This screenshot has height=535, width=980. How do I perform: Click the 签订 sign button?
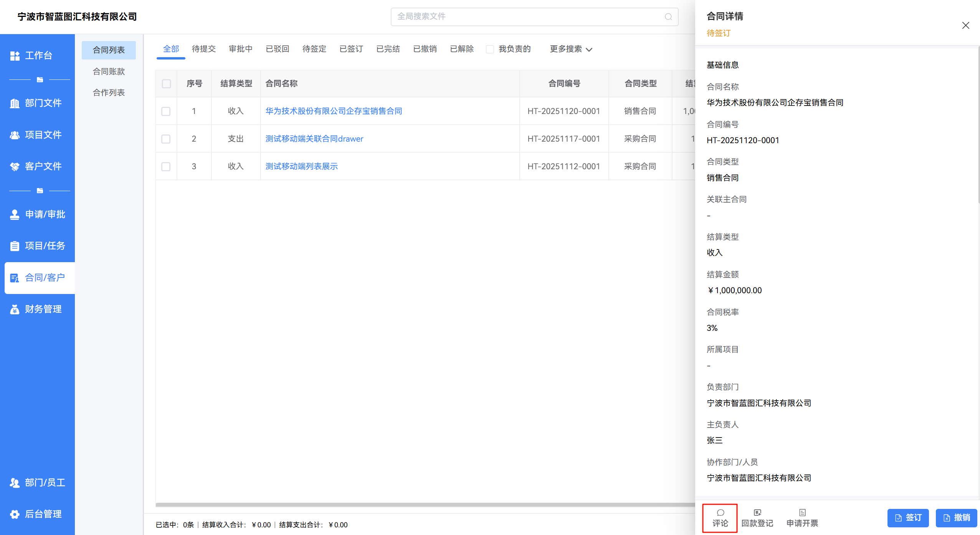[x=908, y=518]
